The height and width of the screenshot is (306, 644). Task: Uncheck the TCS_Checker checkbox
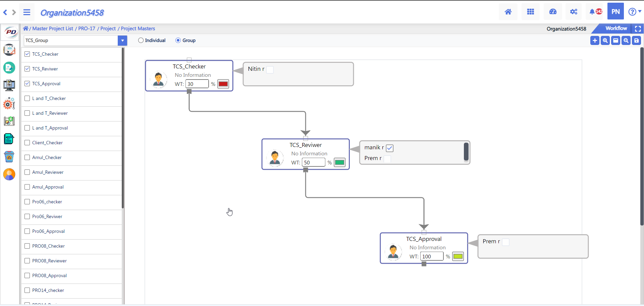coord(28,54)
